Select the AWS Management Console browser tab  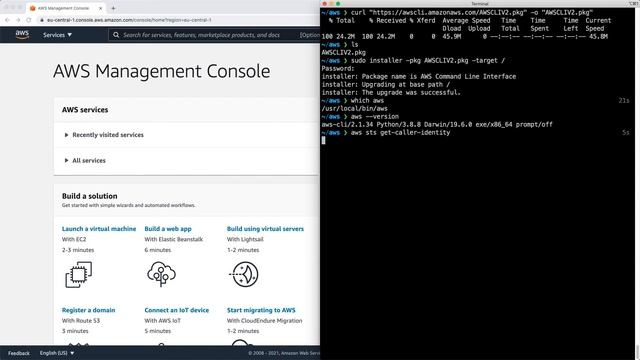pyautogui.click(x=65, y=8)
